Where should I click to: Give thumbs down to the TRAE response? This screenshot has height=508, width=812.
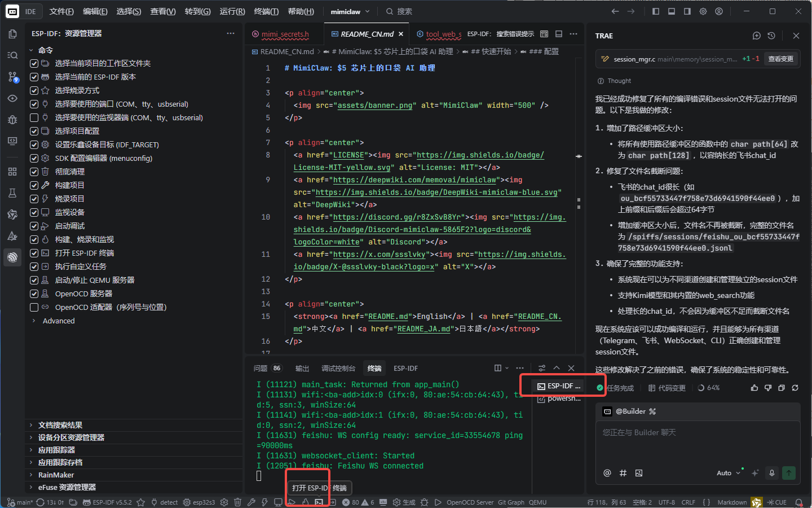[x=768, y=388]
